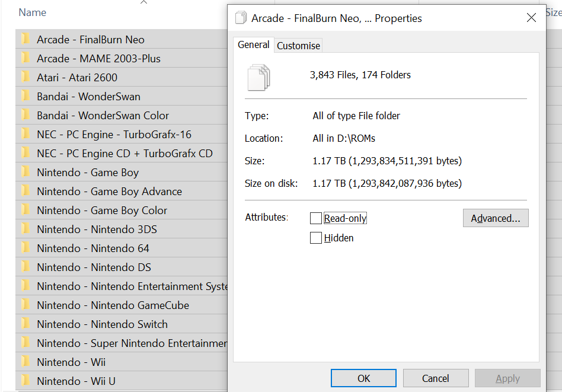562x392 pixels.
Task: Confirm with the OK button
Action: point(363,378)
